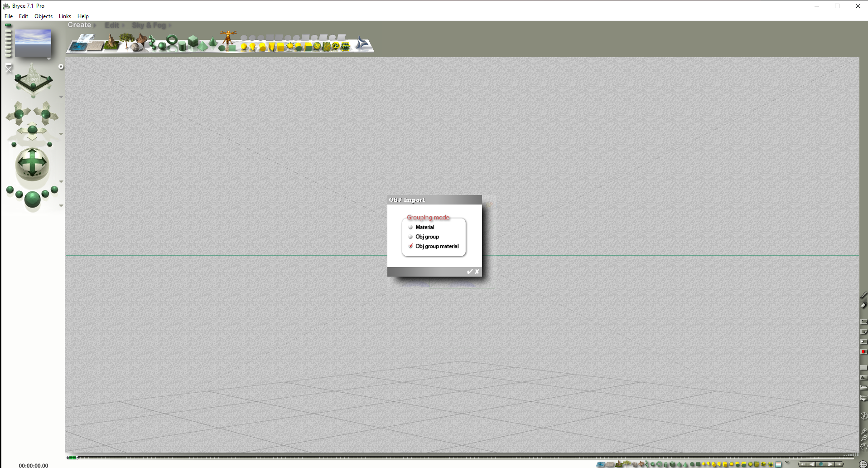This screenshot has width=868, height=468.
Task: Create a green pyramid primitive
Action: click(x=203, y=46)
